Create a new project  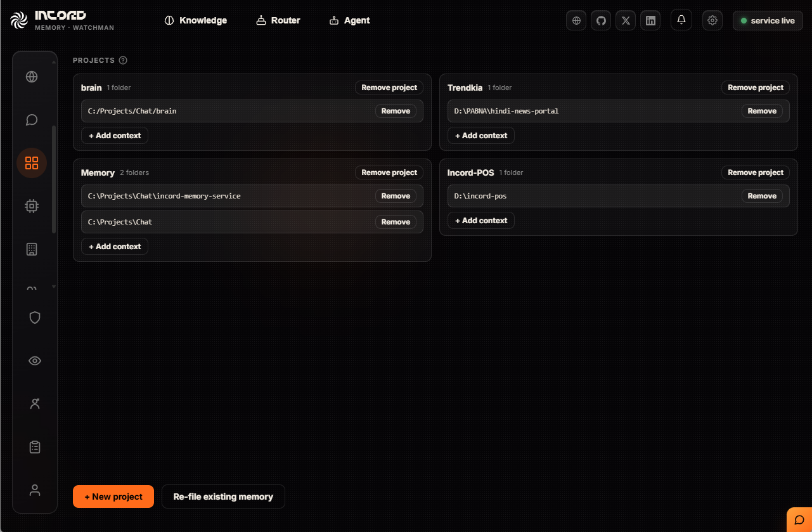tap(113, 496)
